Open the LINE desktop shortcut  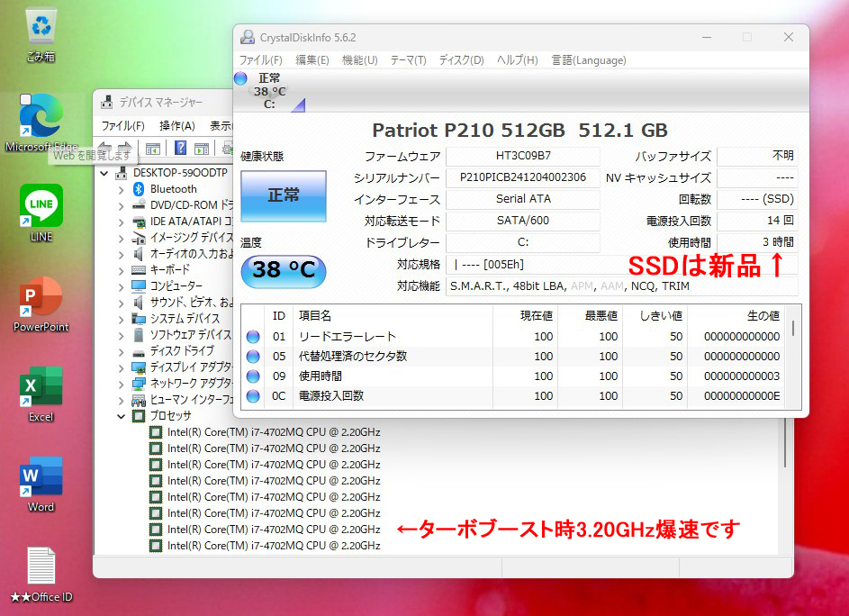click(41, 205)
